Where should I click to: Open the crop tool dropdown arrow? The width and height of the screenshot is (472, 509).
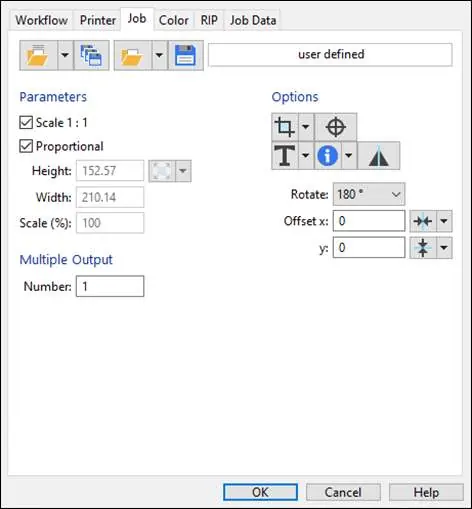pyautogui.click(x=306, y=127)
